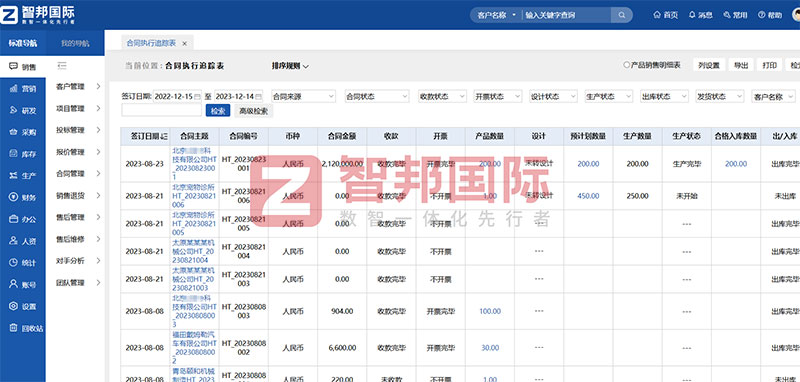Go to 首页 home in top bar
Screen dimensions: 800x382
point(666,15)
